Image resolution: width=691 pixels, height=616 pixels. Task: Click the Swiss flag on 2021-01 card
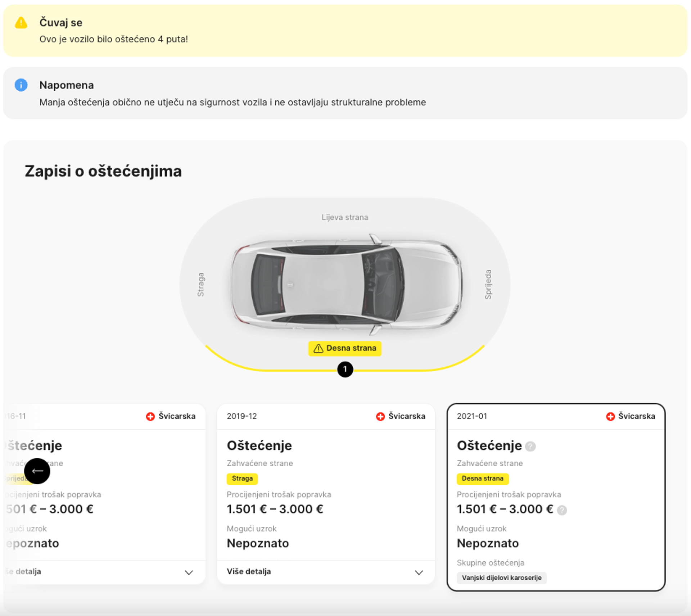point(610,416)
